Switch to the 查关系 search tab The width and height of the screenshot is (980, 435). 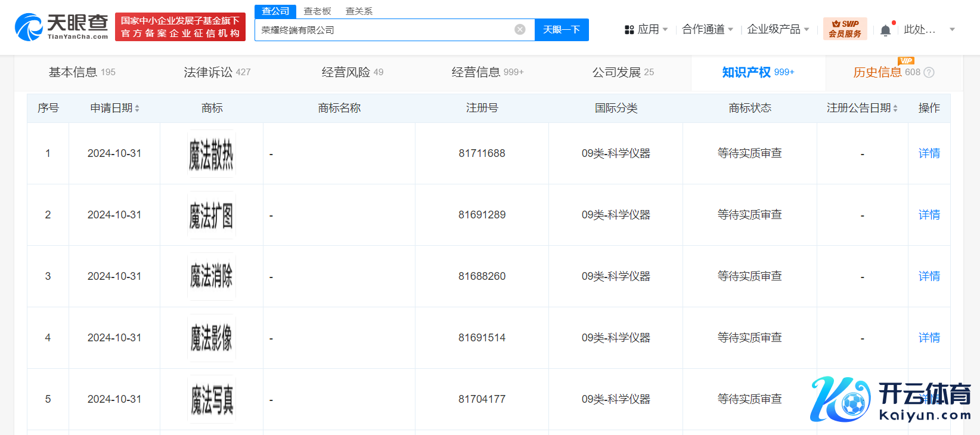click(359, 11)
